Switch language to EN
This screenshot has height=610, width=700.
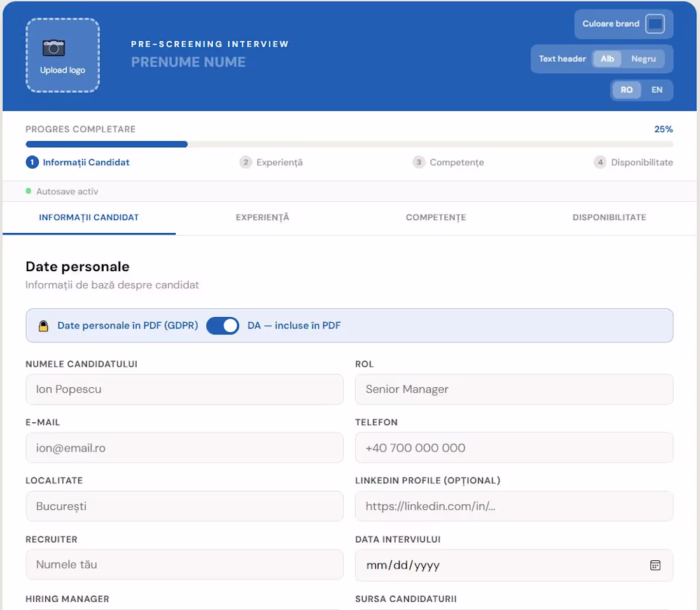pyautogui.click(x=657, y=90)
